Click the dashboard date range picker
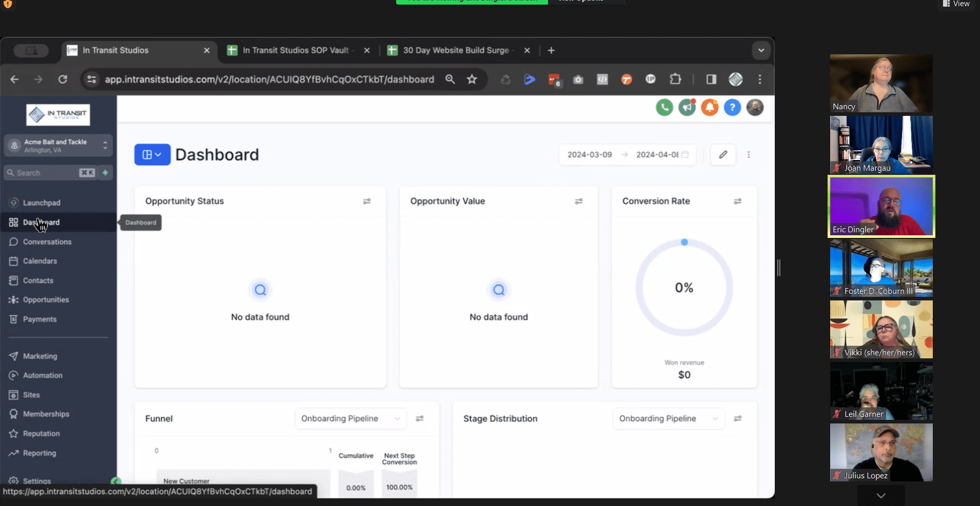 tap(627, 155)
